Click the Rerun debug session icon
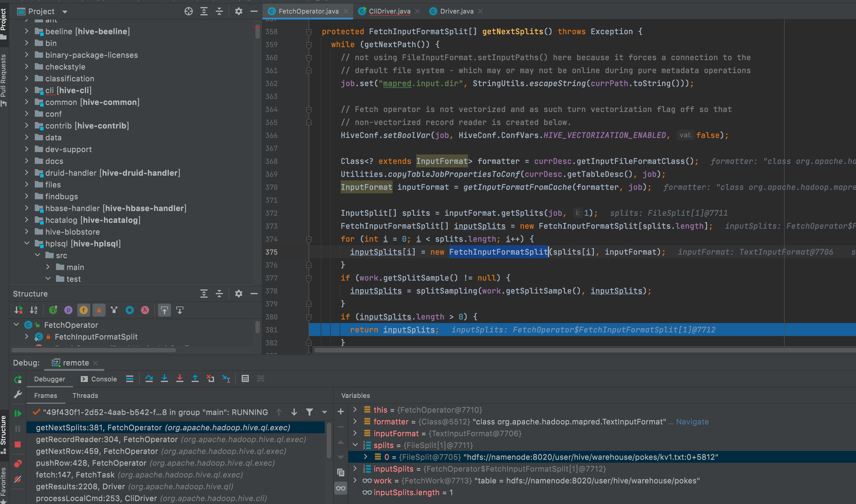 pos(18,379)
